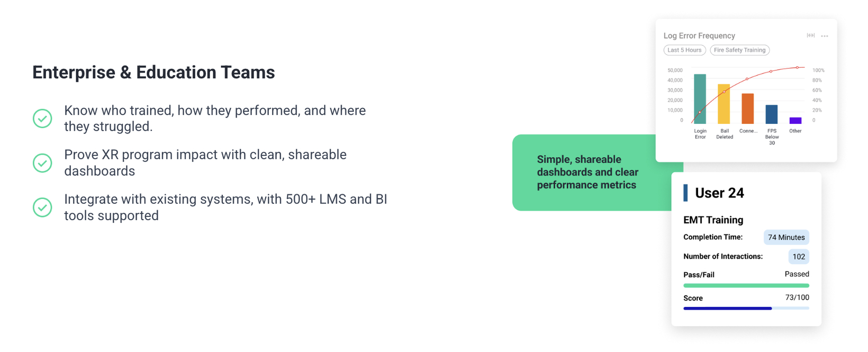Click the yellow Ball Deleted bar
This screenshot has height=352, width=868.
pos(724,104)
